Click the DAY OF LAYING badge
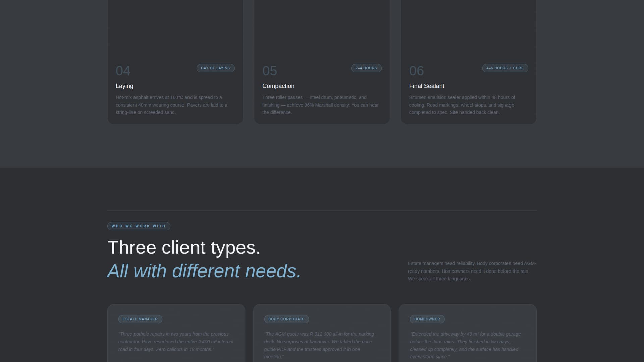The width and height of the screenshot is (644, 362). [215, 68]
